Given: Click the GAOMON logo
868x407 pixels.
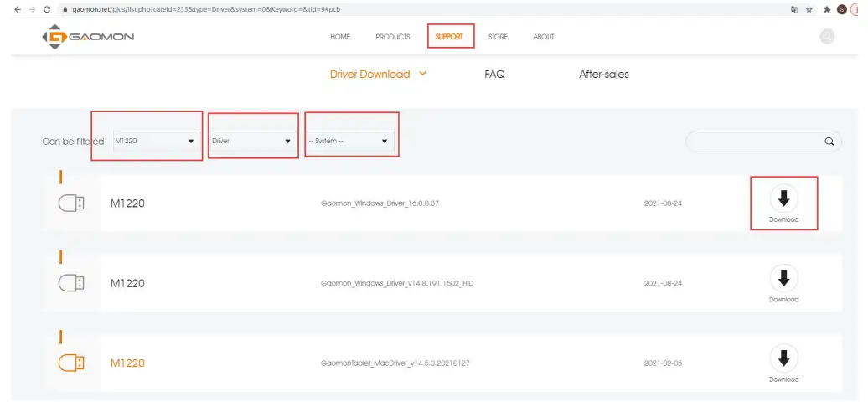Looking at the screenshot, I should (88, 37).
